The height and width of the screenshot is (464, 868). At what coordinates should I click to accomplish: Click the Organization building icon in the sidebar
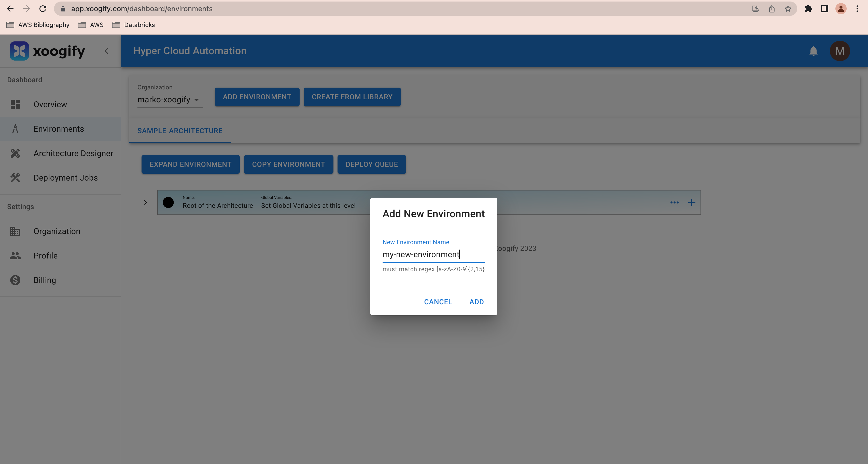tap(15, 231)
